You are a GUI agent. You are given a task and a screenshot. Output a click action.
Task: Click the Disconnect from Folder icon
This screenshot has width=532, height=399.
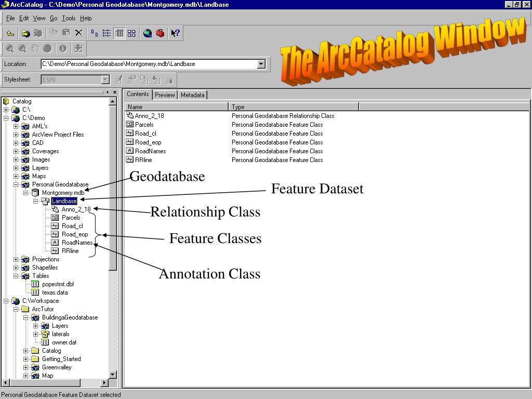point(37,33)
